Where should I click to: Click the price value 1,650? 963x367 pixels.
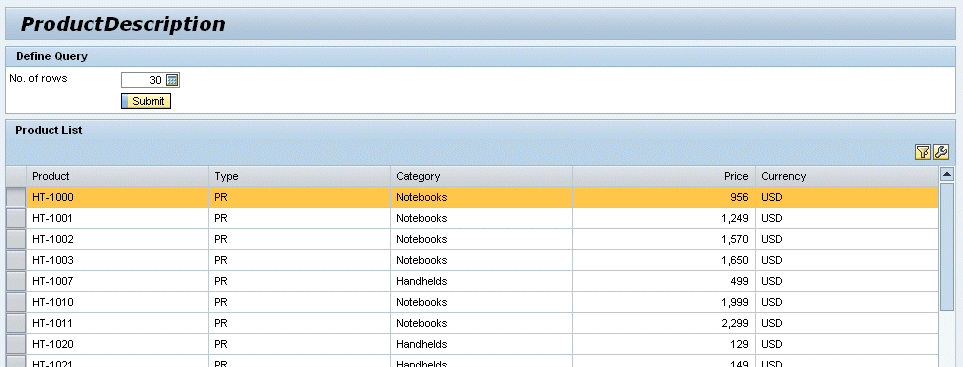(x=735, y=260)
